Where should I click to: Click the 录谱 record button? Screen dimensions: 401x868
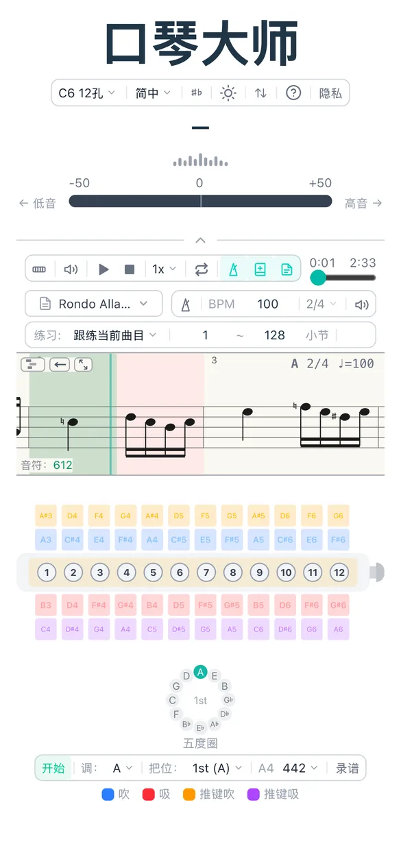(348, 768)
